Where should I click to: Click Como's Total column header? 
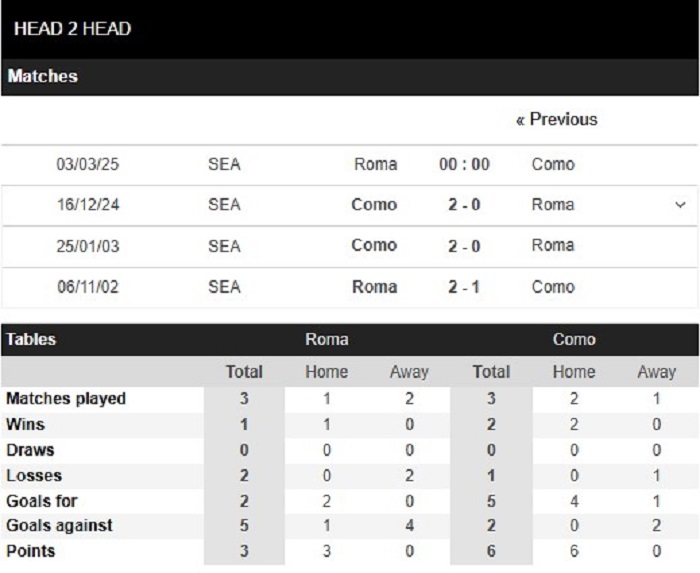(492, 372)
